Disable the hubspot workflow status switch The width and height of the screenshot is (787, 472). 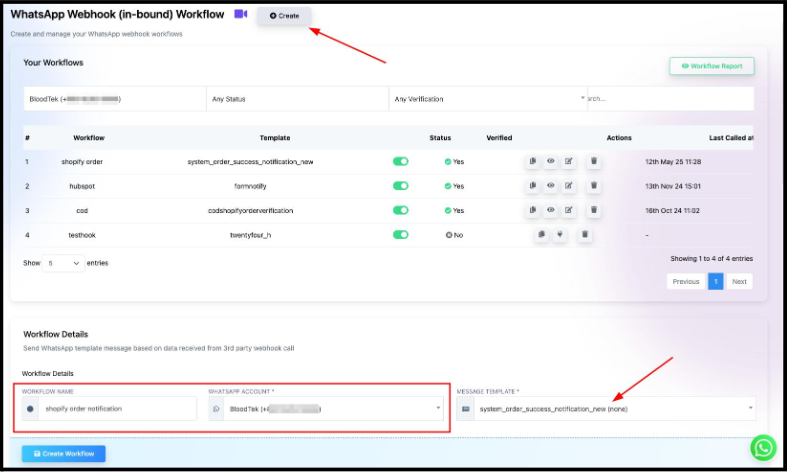[401, 186]
